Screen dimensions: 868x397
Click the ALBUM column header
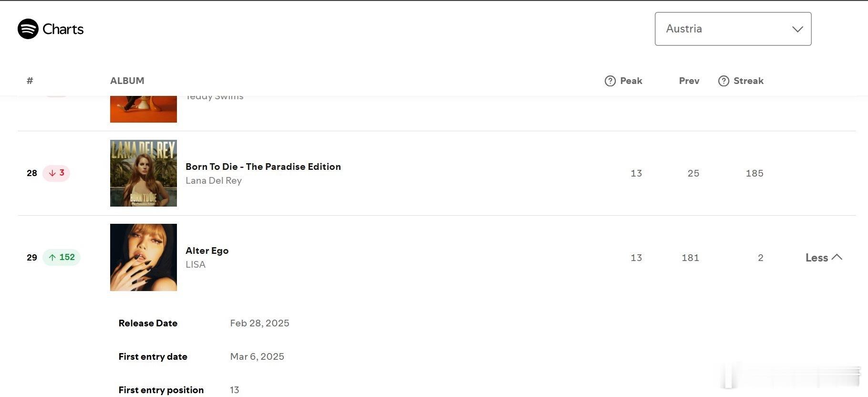click(127, 81)
